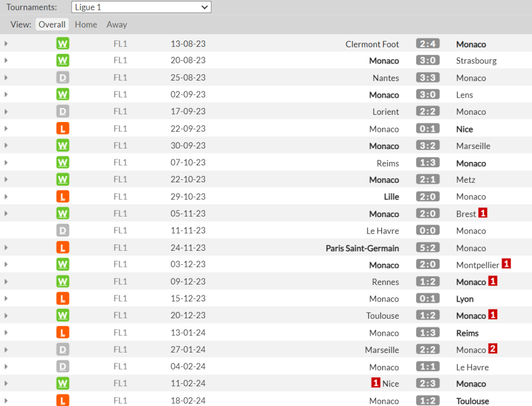This screenshot has height=406, width=532.
Task: Click FL1 label in the 15-12-23 row
Action: tap(120, 299)
